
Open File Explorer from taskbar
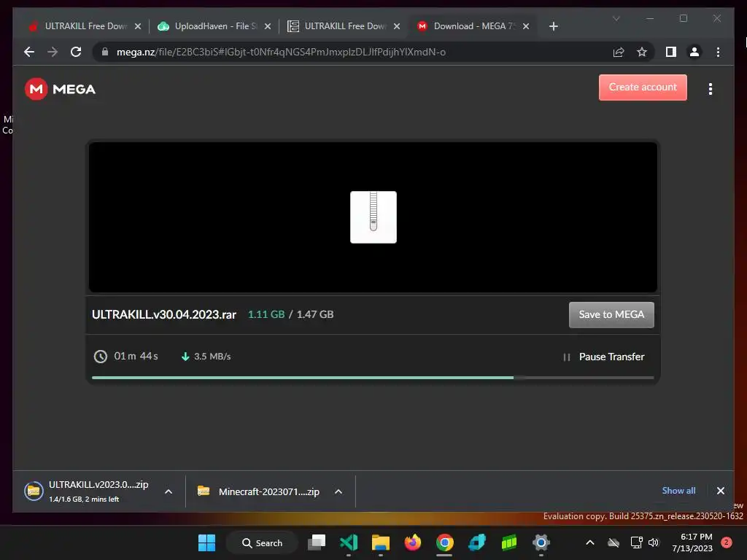pyautogui.click(x=381, y=542)
